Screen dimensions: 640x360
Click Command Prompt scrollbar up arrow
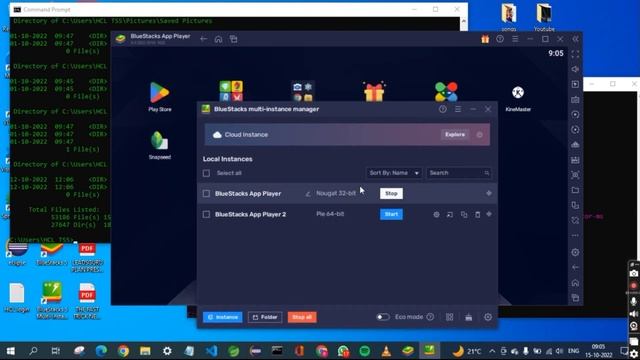pos(464,21)
